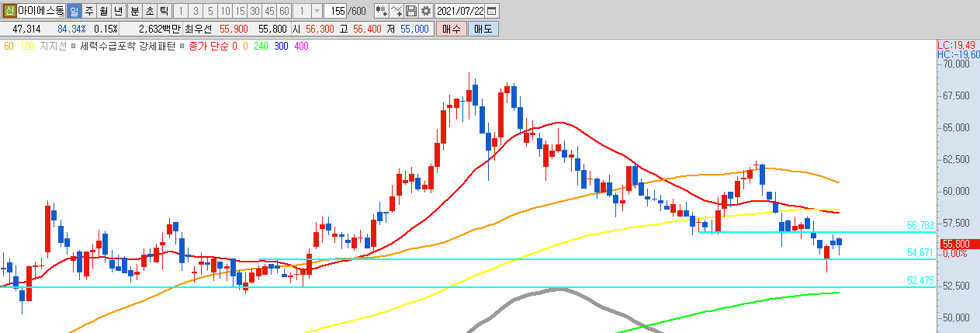The image size is (980, 333).
Task: Open chart settings gear icon
Action: [426, 11]
